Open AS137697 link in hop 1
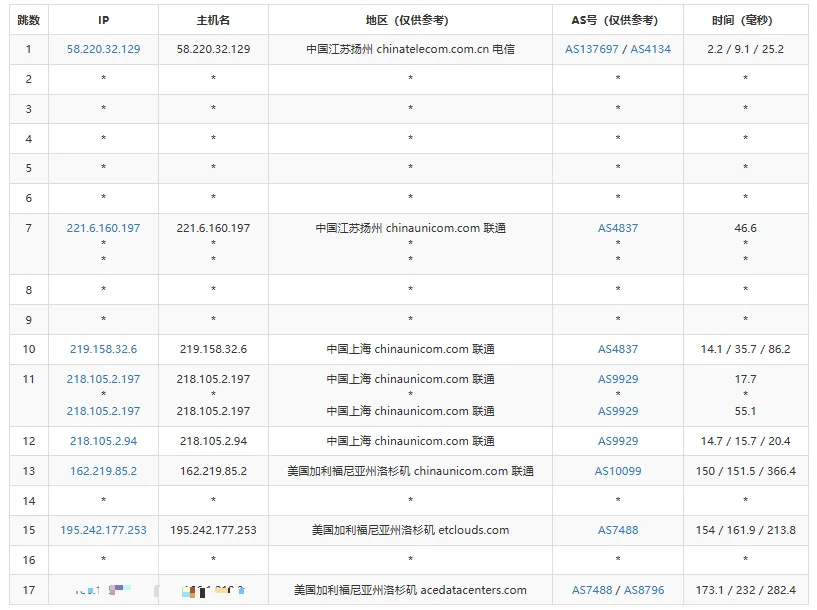 point(591,49)
